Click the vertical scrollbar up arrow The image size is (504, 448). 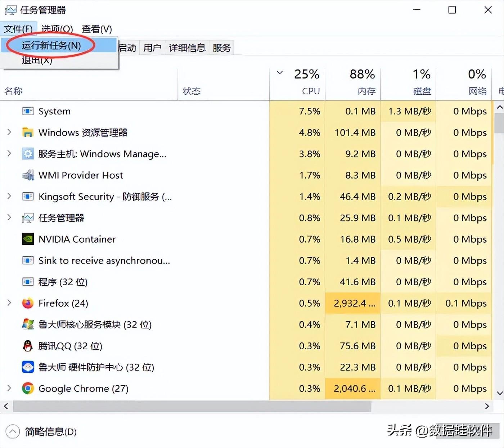(499, 107)
